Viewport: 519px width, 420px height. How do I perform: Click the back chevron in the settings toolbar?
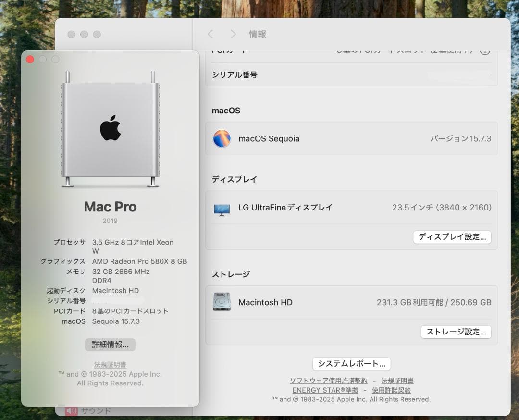click(x=210, y=34)
